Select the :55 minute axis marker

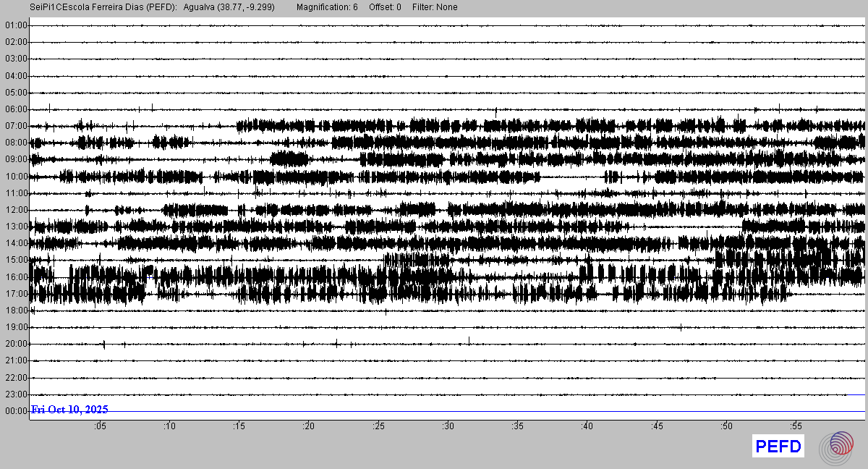point(796,426)
